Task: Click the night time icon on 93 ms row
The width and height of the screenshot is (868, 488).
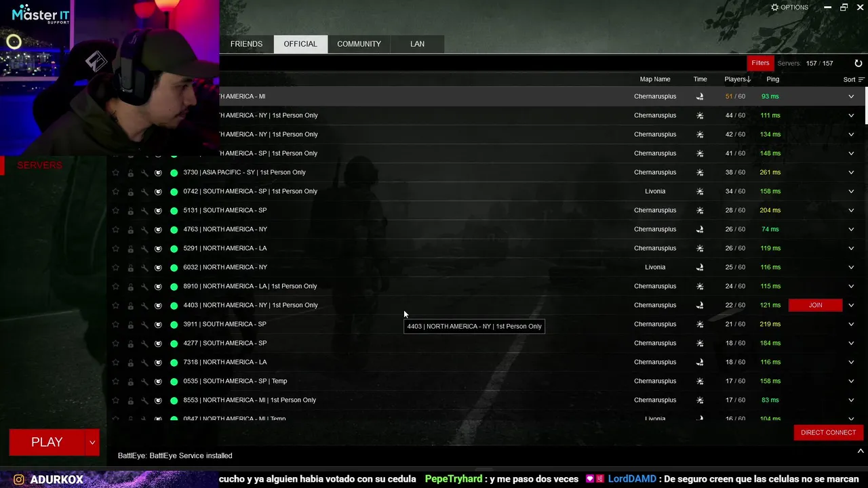Action: pos(700,96)
